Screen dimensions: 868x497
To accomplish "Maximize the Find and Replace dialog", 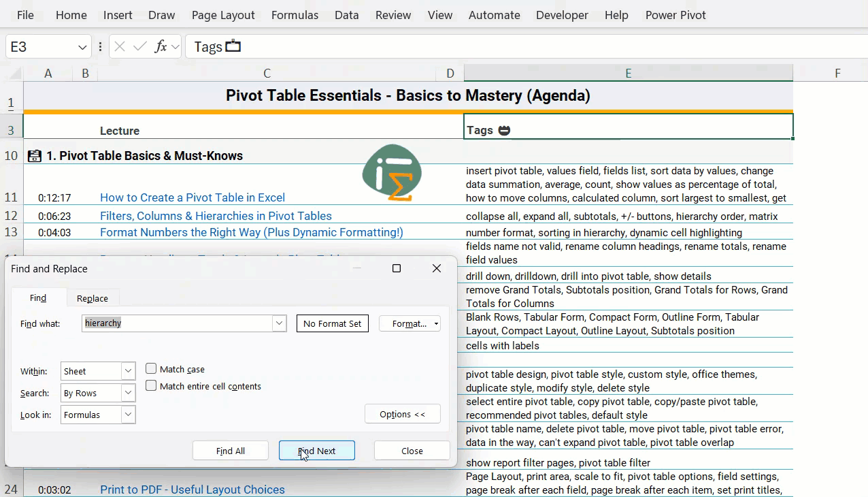I will (397, 269).
